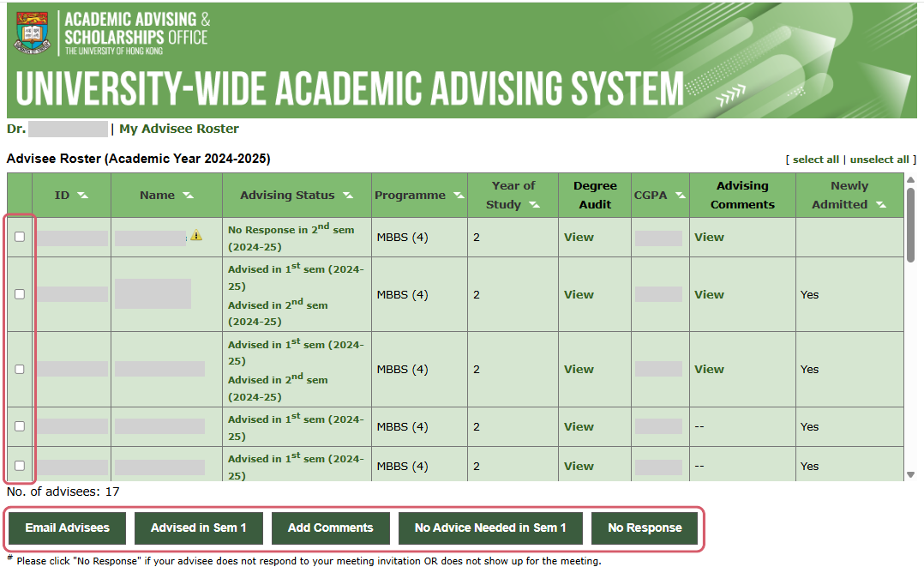Click the warning icon beside the first advisee

[196, 233]
